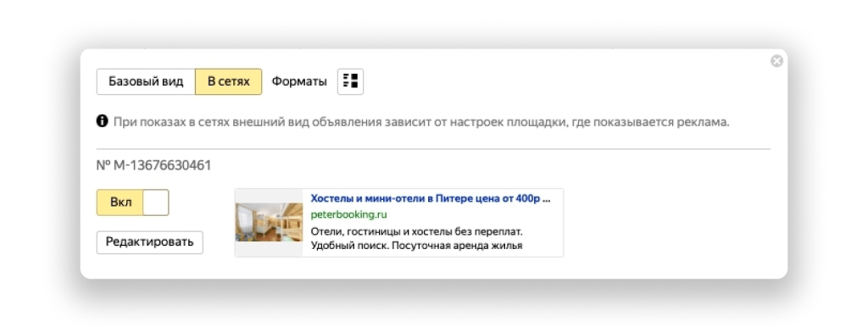Click the № symbol before the ad ID

(x=103, y=165)
